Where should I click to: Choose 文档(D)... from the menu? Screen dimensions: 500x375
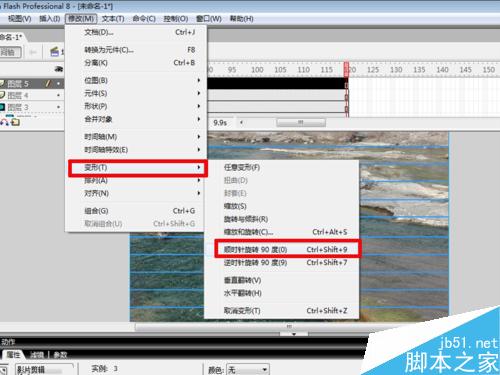click(136, 32)
